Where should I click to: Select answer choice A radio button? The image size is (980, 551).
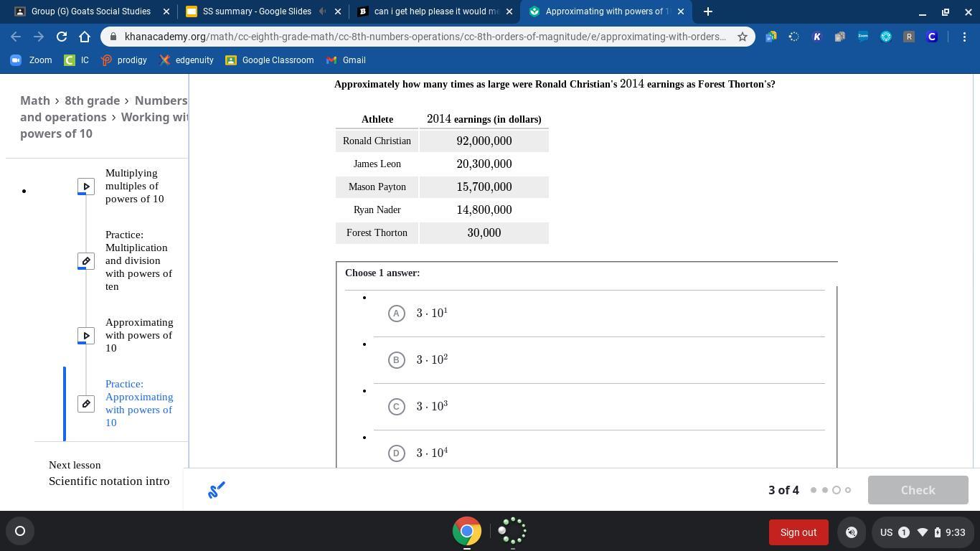(396, 314)
